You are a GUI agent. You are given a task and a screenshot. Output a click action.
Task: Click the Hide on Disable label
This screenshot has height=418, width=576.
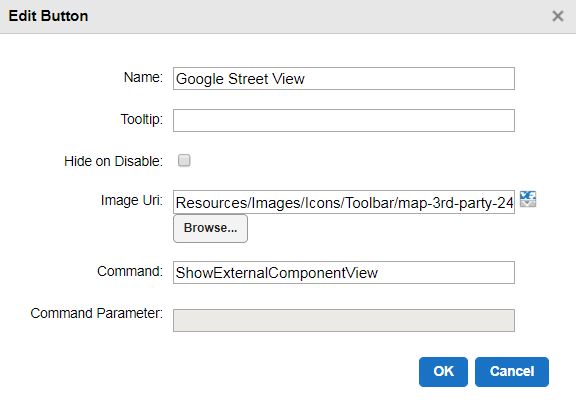tap(113, 161)
